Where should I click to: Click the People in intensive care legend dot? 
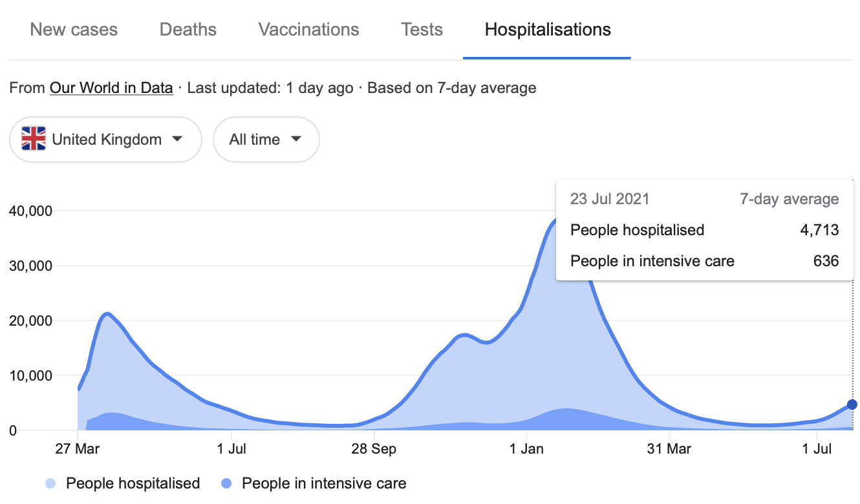coord(226,483)
